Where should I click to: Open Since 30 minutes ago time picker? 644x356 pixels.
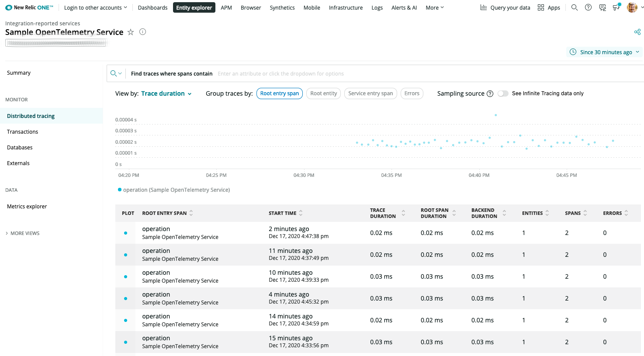pyautogui.click(x=605, y=52)
